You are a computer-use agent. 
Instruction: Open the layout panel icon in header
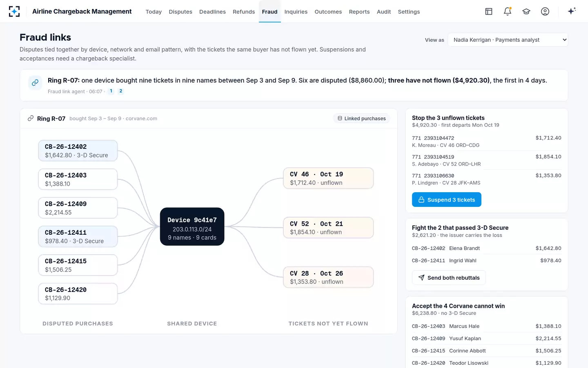pos(489,11)
